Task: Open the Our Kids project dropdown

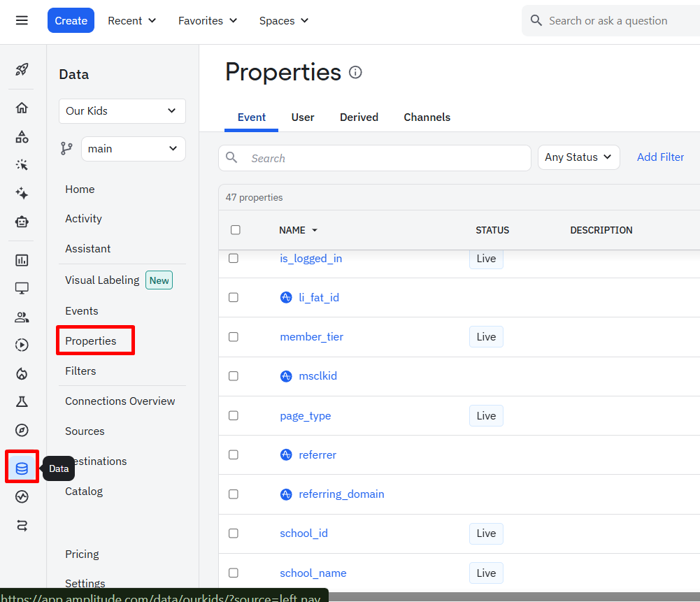Action: click(122, 110)
